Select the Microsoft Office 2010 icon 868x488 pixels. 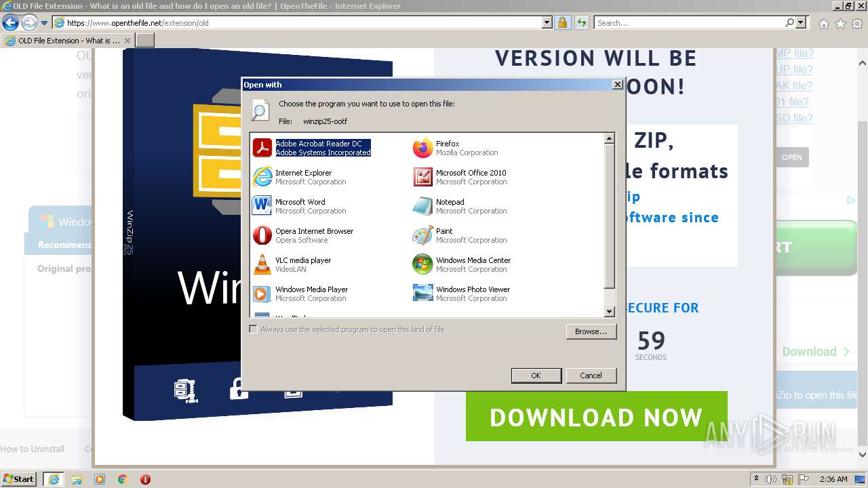(x=423, y=177)
